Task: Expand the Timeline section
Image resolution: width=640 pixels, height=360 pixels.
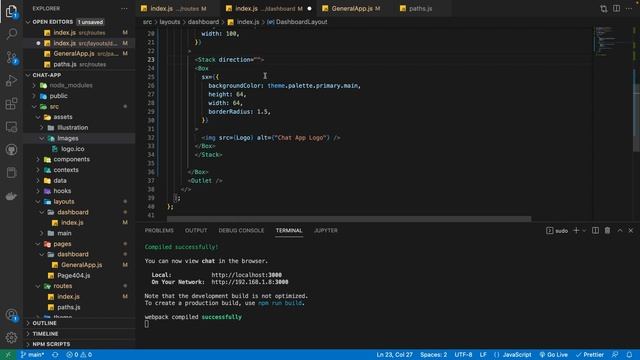Action: (45, 334)
